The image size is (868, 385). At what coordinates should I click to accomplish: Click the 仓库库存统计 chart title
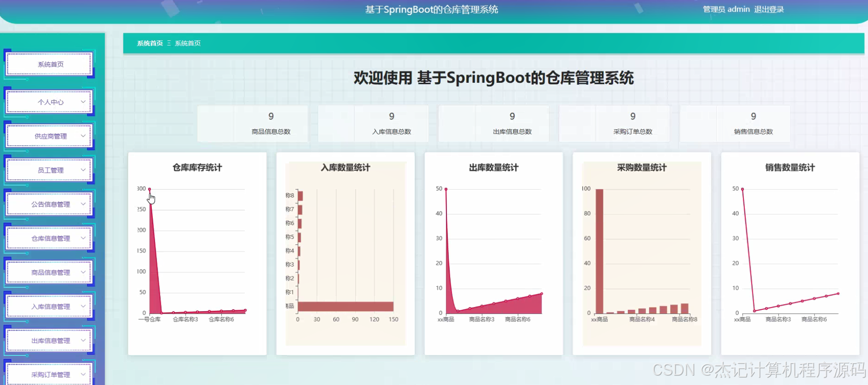click(197, 167)
